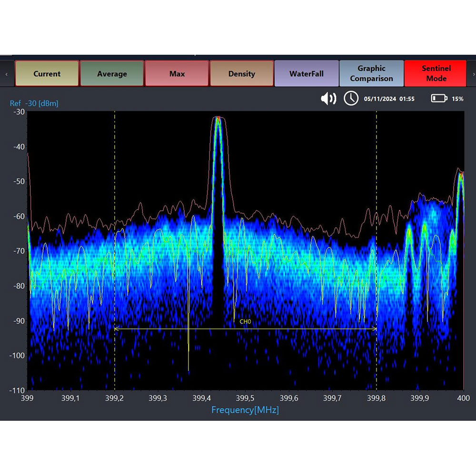Open Graphic Comparison
The width and height of the screenshot is (476, 476).
coord(371,74)
